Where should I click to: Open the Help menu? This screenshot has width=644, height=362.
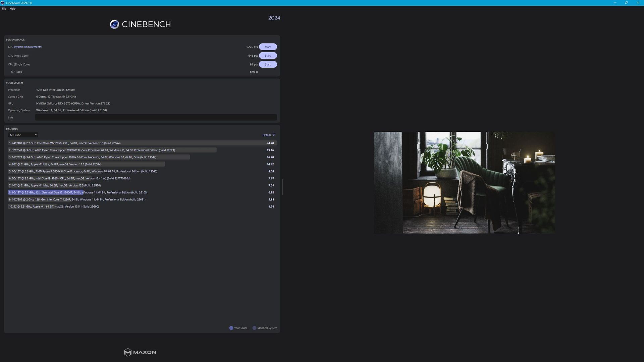point(13,9)
